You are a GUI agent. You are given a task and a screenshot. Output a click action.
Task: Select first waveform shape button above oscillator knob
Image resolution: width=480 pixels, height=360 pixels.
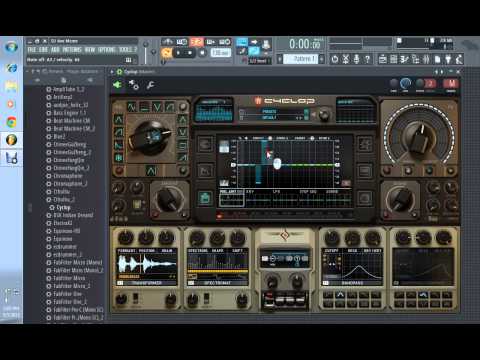pos(131,107)
